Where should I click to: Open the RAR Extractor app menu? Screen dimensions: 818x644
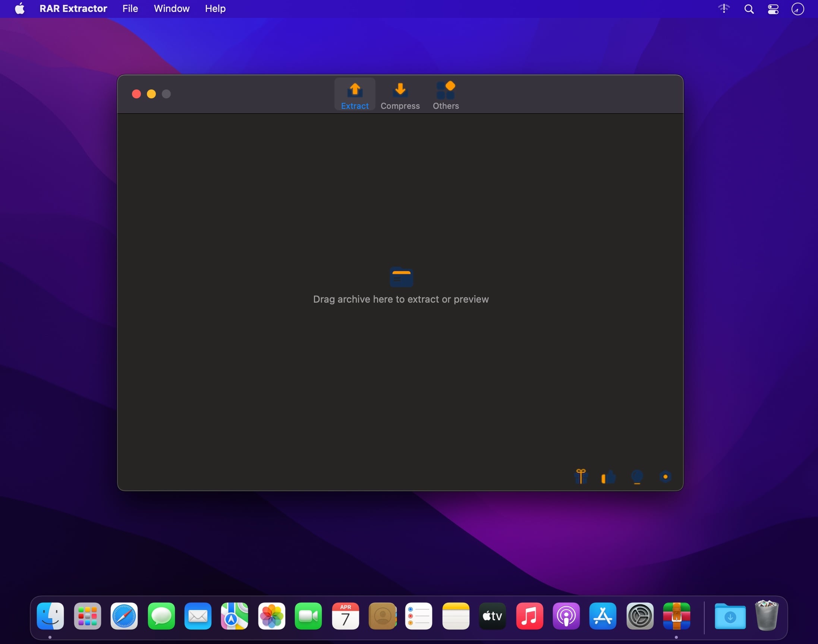(73, 9)
